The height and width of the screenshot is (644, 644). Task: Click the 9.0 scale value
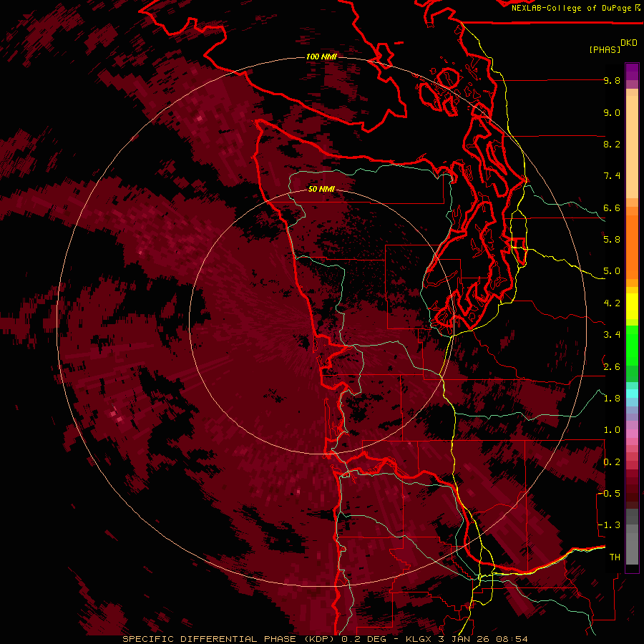pyautogui.click(x=612, y=112)
